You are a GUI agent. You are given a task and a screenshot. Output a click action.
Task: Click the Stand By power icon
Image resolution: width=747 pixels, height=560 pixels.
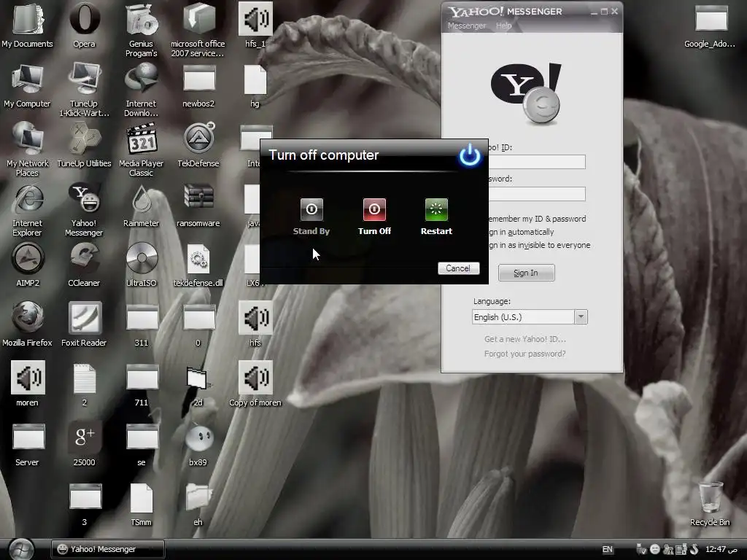(311, 209)
